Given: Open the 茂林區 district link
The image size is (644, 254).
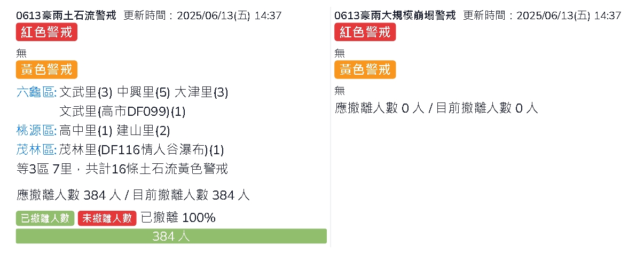Looking at the screenshot, I should click(x=35, y=150).
